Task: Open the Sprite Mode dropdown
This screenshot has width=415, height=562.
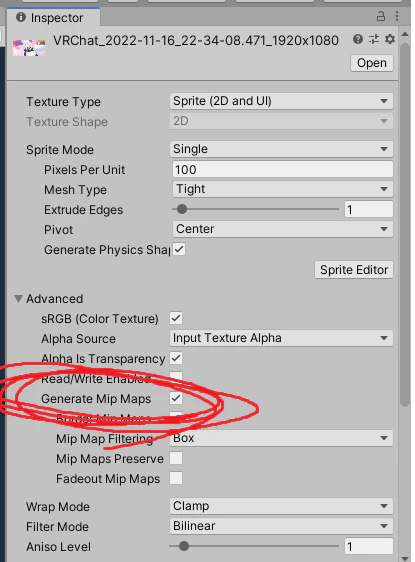Action: coord(281,149)
